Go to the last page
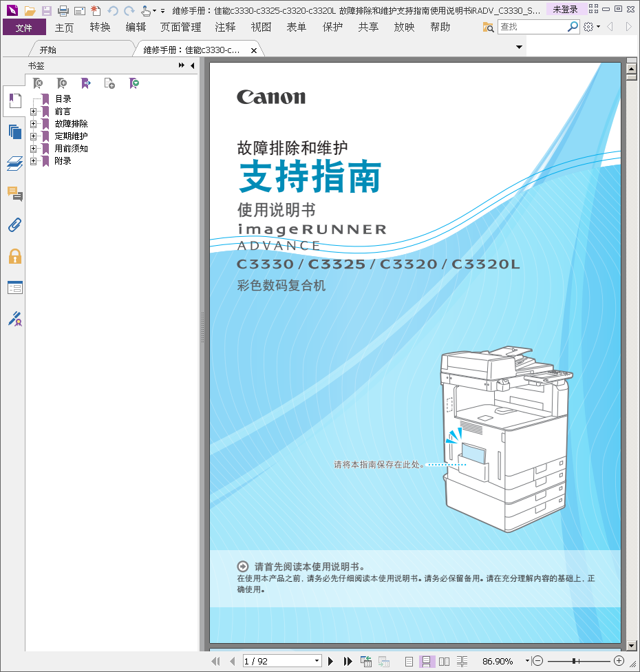The image size is (640, 672). 348,661
